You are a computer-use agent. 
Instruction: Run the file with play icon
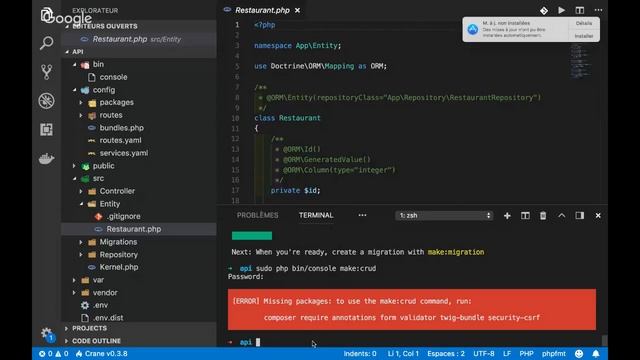(x=562, y=10)
